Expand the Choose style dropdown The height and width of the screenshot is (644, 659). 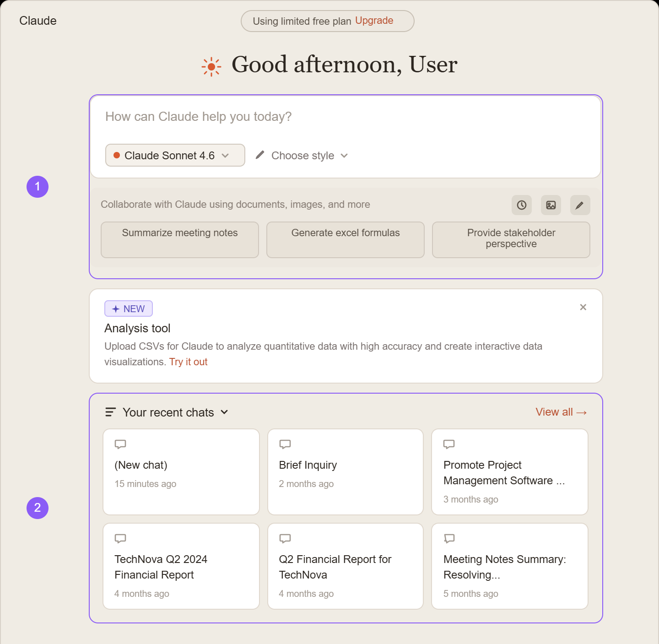[309, 156]
